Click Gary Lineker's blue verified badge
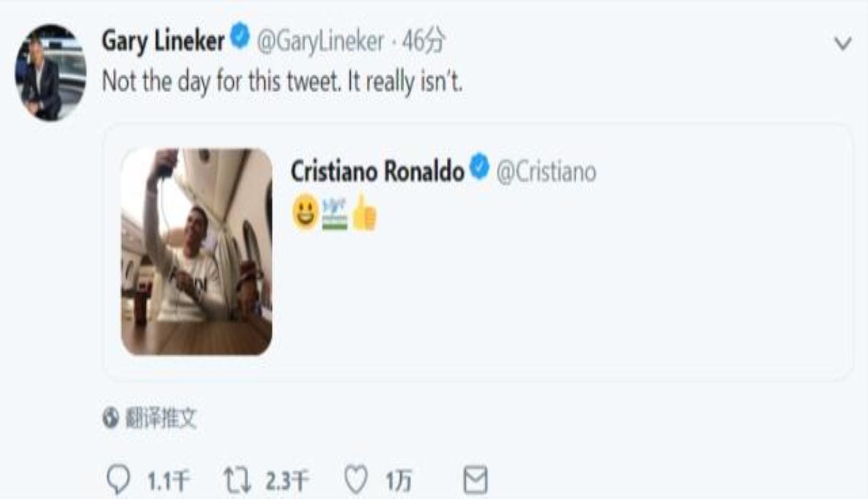The height and width of the screenshot is (499, 868). (240, 39)
